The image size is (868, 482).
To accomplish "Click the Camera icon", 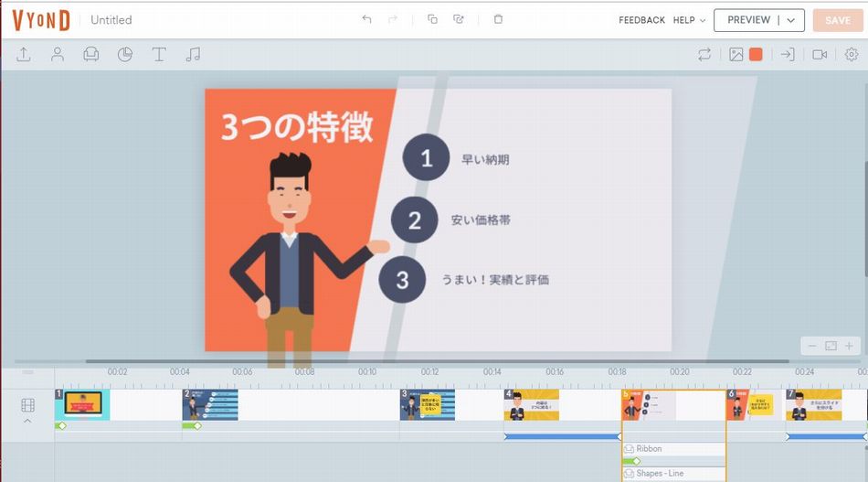I will [x=820, y=54].
